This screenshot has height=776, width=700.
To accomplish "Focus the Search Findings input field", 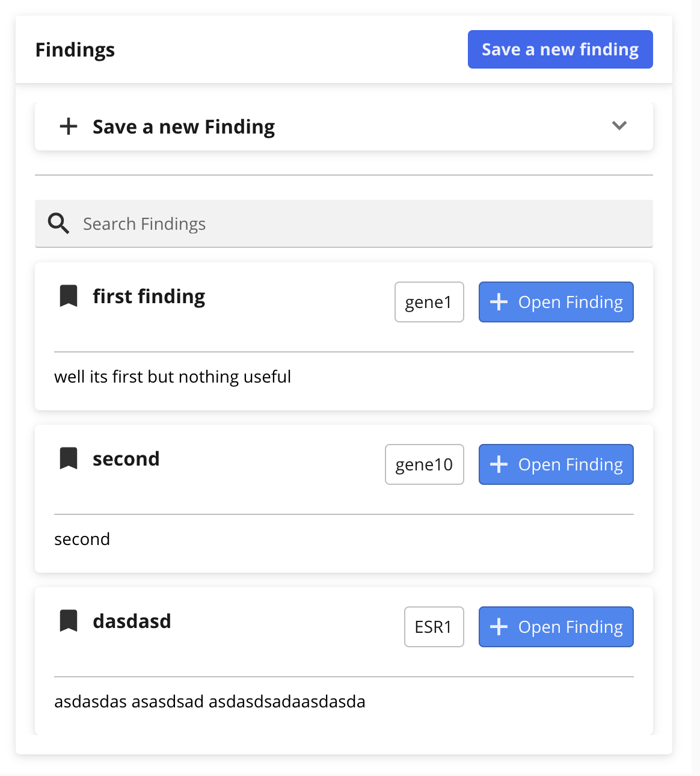I will (344, 224).
